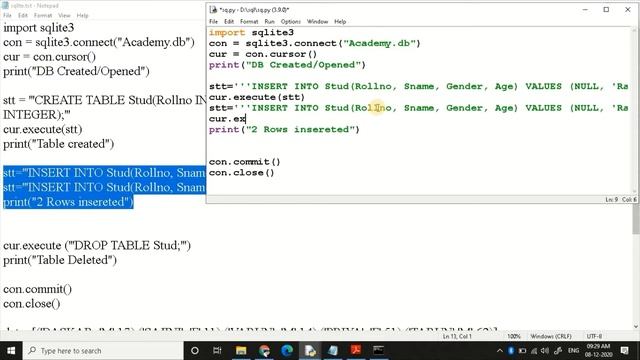The image size is (640, 360).
Task: Click highlighted 'print("2 Rows insereted")' in Notepad
Action: point(69,202)
